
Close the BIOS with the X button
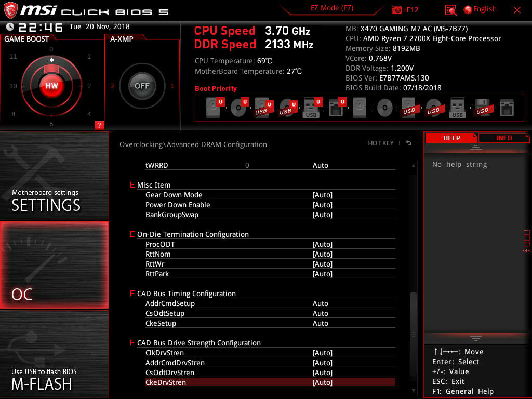(x=517, y=10)
